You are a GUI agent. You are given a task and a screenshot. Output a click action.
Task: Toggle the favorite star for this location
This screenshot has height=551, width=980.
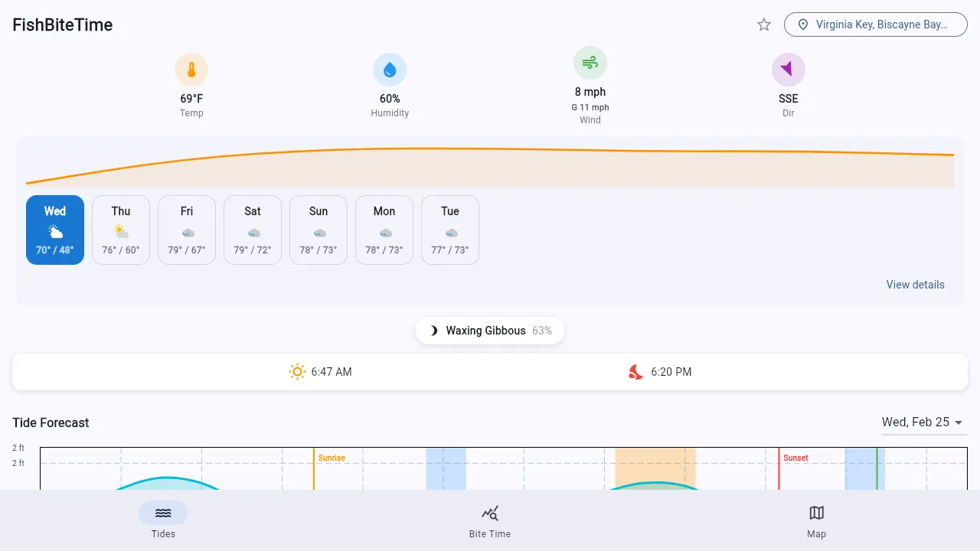tap(763, 24)
